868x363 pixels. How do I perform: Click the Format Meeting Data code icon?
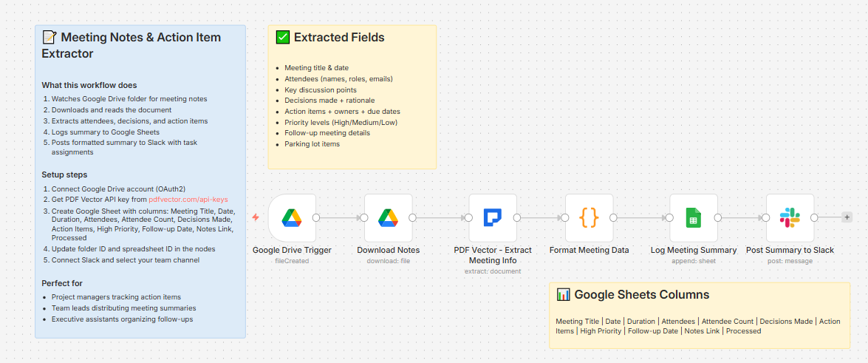point(589,218)
